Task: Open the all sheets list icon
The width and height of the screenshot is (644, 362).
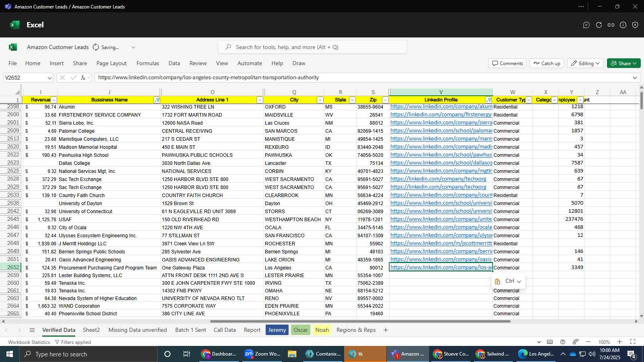Action: point(32,330)
